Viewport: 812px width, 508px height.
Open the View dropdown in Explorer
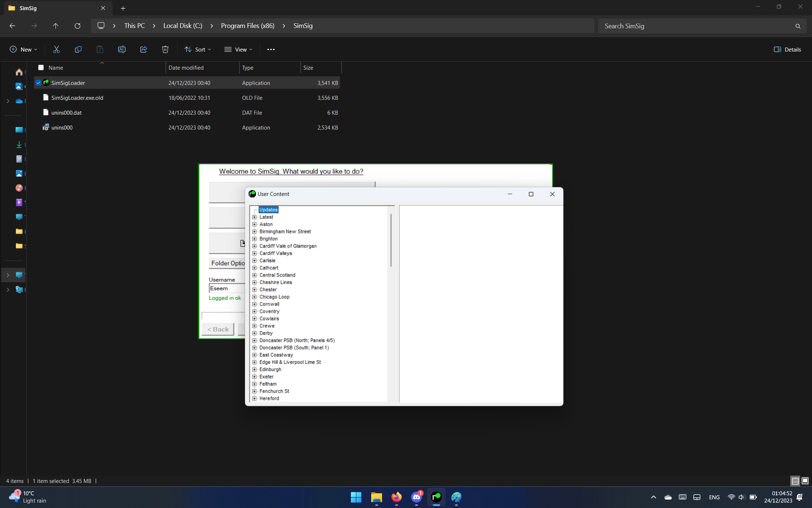coord(238,49)
